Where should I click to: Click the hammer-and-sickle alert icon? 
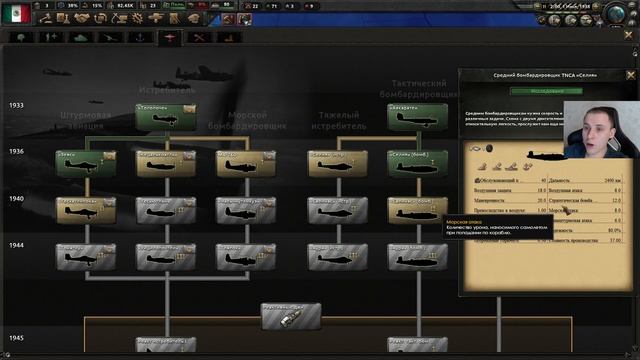coord(228,19)
